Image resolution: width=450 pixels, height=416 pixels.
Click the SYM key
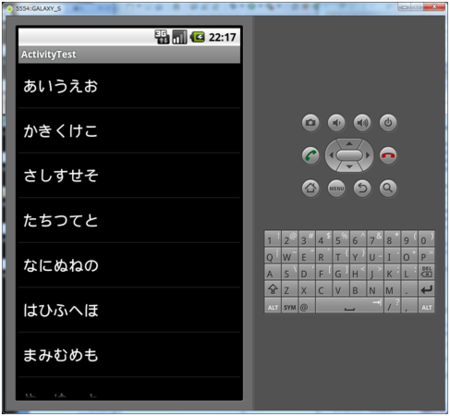(290, 306)
